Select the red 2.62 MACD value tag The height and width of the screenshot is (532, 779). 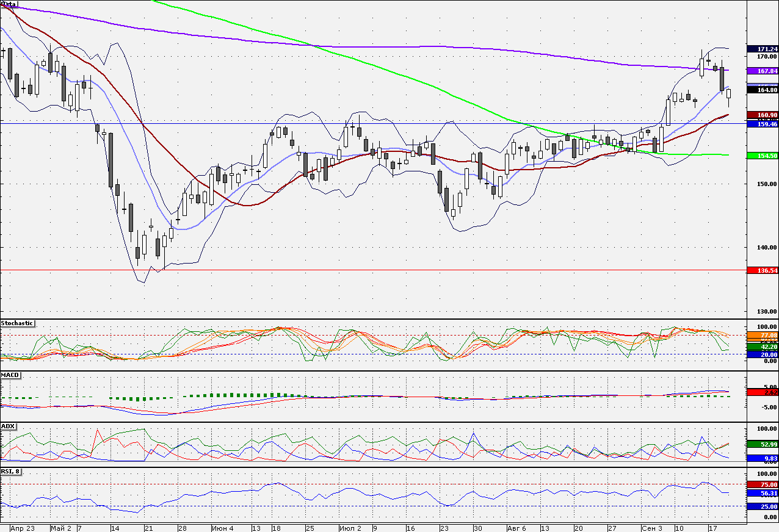pyautogui.click(x=763, y=392)
